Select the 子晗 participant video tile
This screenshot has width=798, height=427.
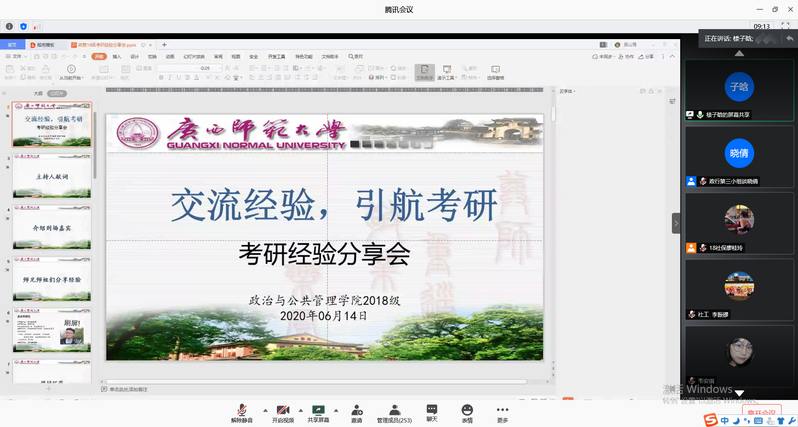(x=739, y=90)
